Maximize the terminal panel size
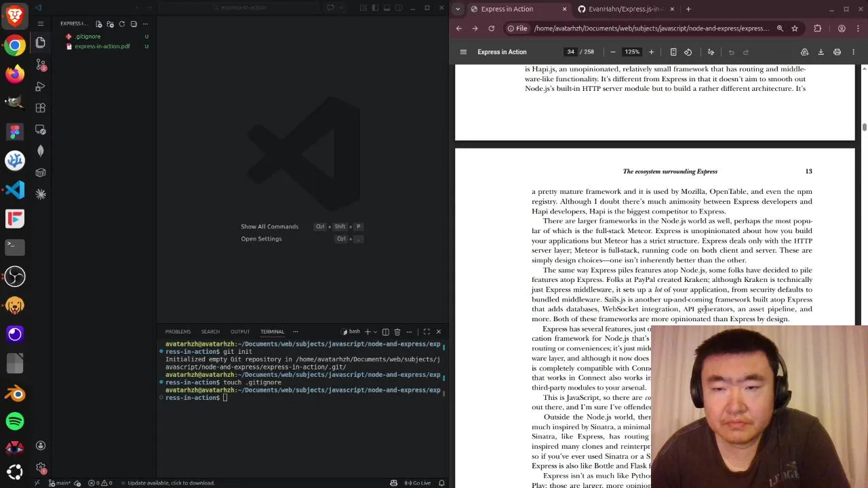This screenshot has width=868, height=488. (x=427, y=331)
